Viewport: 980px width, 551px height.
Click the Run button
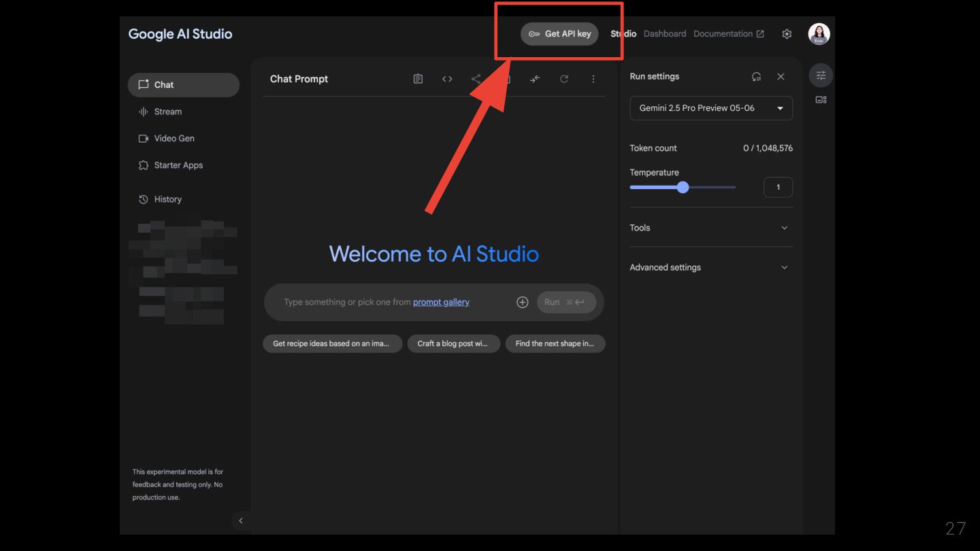(x=566, y=302)
